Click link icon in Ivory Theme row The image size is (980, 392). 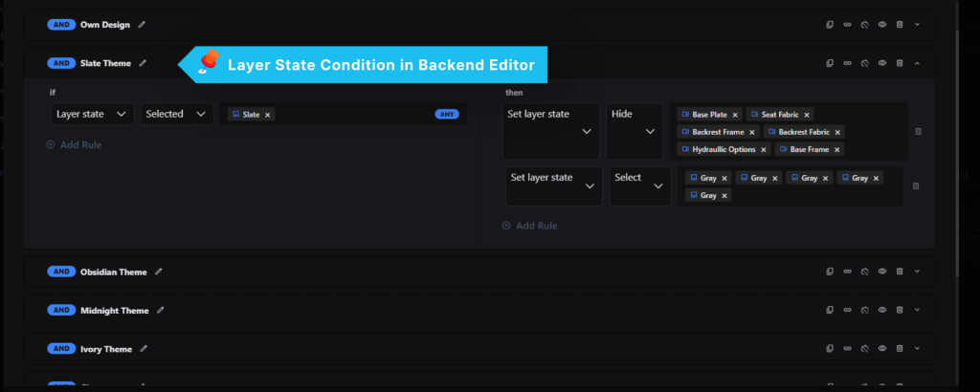point(848,348)
